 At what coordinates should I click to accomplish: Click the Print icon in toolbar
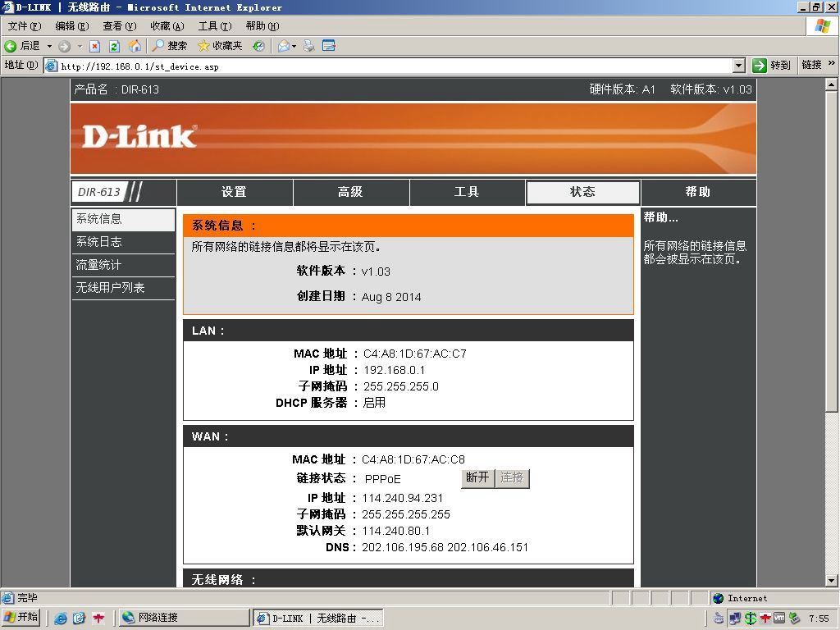tap(309, 46)
